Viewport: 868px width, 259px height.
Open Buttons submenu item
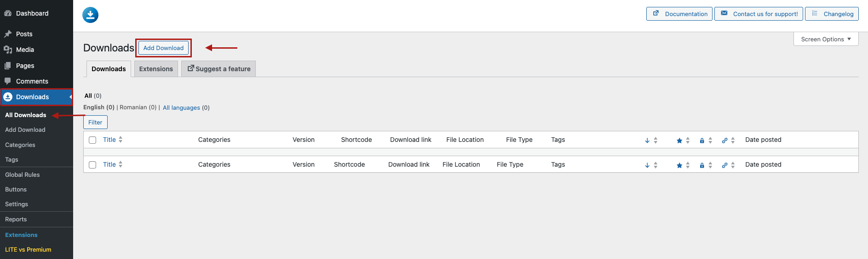[x=16, y=189]
